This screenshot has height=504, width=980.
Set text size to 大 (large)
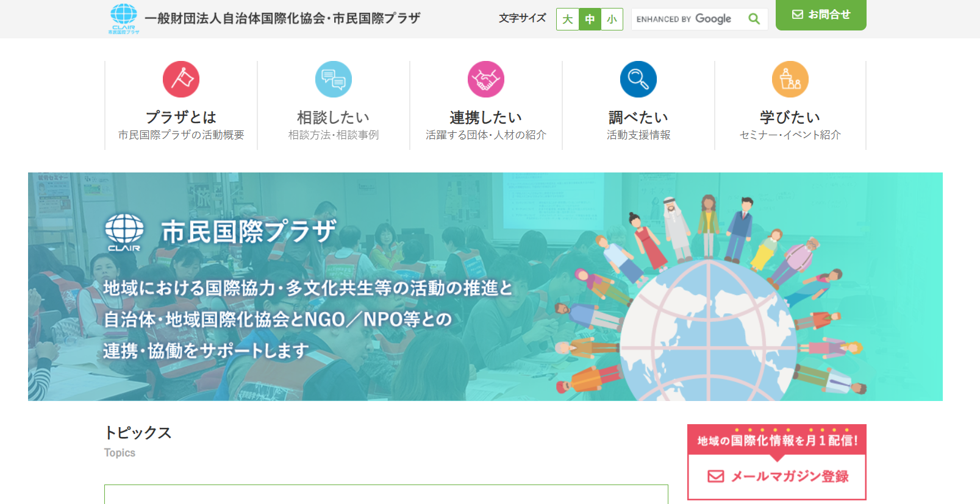tap(568, 19)
